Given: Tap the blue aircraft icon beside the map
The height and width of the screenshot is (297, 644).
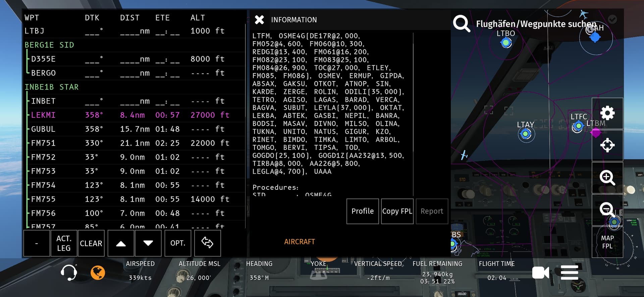Looking at the screenshot, I should 464,155.
